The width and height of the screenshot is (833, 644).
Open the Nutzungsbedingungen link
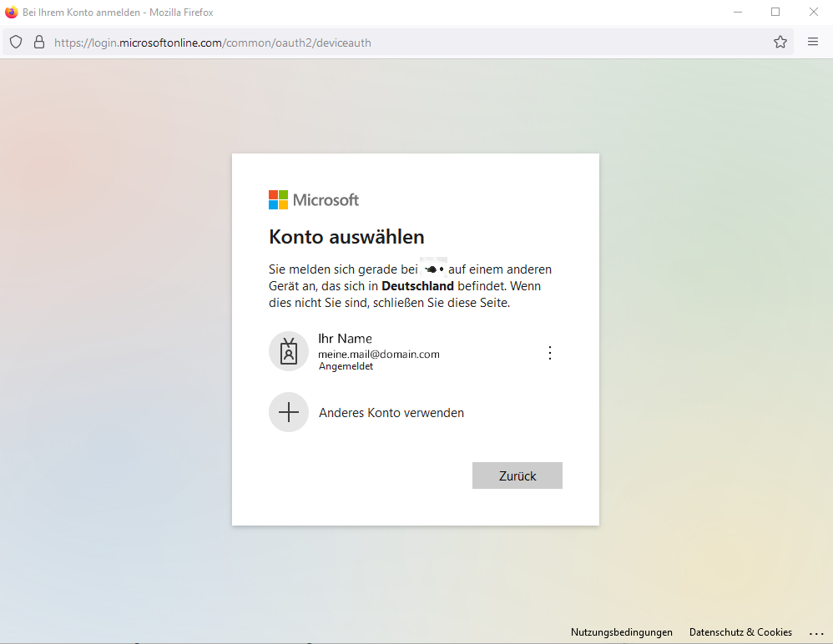click(x=621, y=632)
